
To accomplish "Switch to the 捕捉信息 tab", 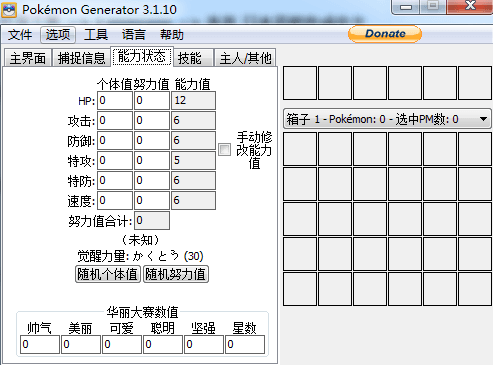I will pyautogui.click(x=81, y=58).
